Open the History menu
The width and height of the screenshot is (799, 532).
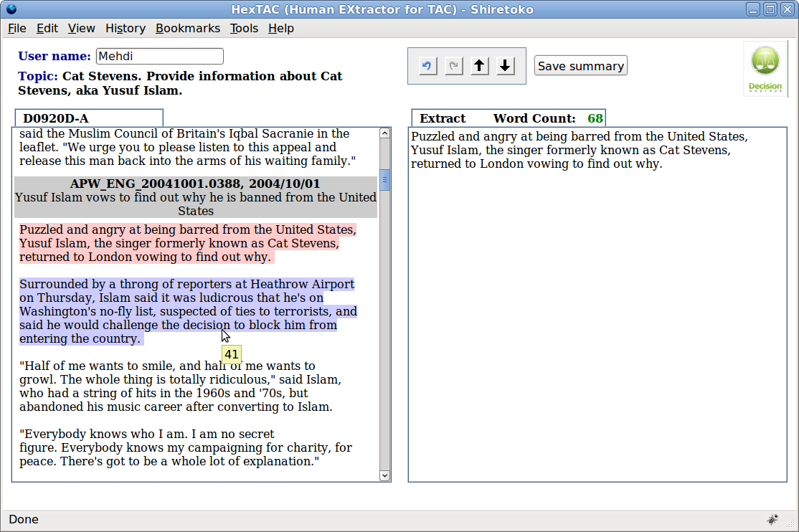click(x=126, y=29)
